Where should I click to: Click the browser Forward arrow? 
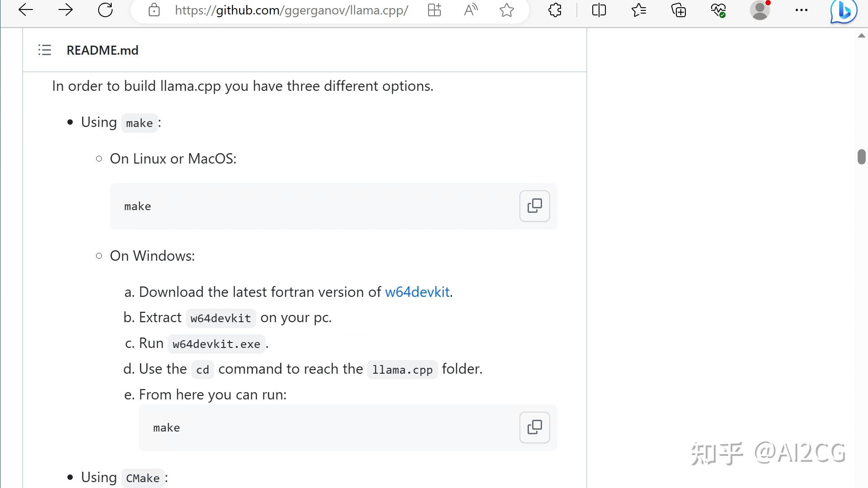pyautogui.click(x=66, y=10)
